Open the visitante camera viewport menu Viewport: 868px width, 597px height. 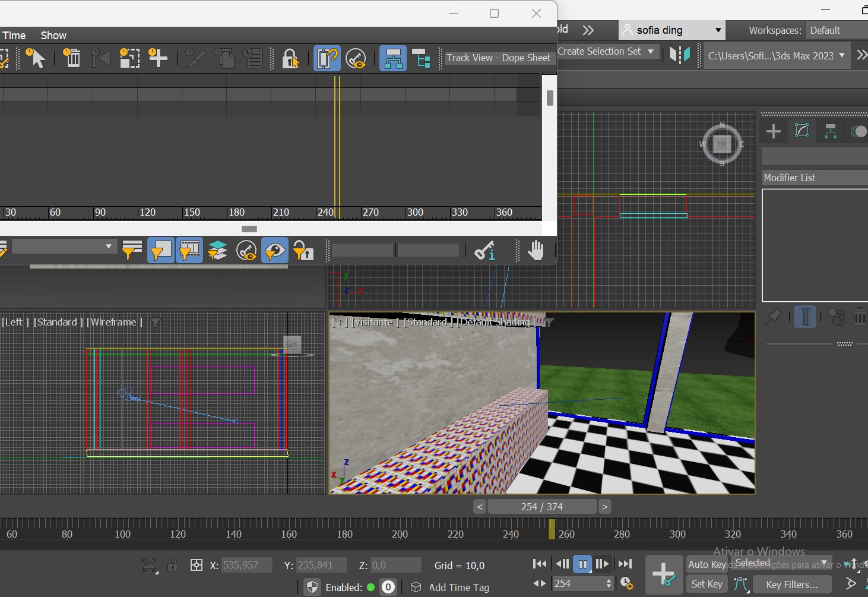(x=375, y=322)
